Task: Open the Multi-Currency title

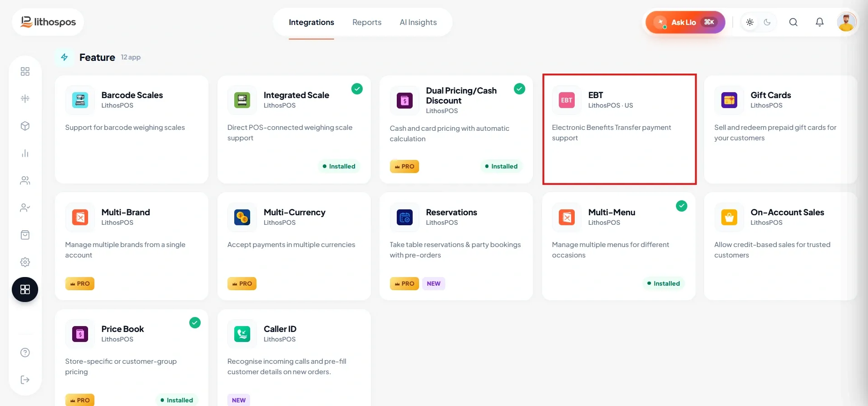Action: [x=295, y=212]
